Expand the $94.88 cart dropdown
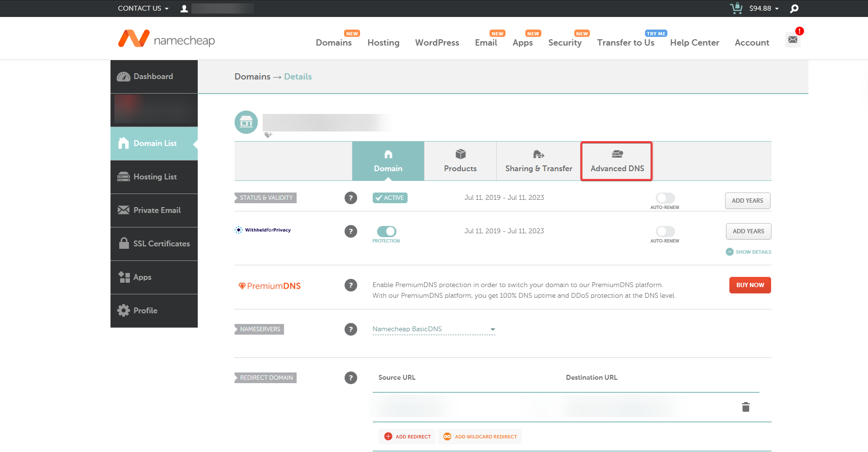 tap(764, 8)
